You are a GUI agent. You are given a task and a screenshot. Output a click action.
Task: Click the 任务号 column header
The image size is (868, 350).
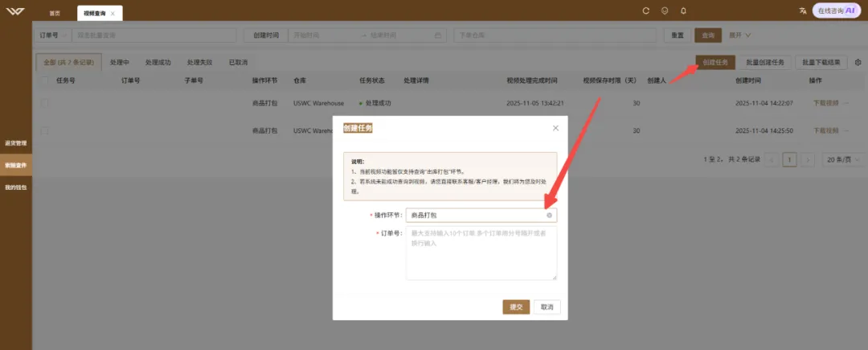point(66,80)
